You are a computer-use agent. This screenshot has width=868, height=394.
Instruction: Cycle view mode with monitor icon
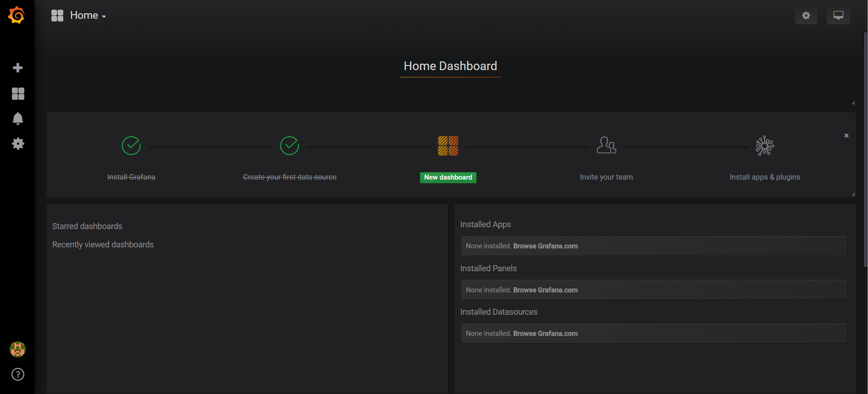838,16
